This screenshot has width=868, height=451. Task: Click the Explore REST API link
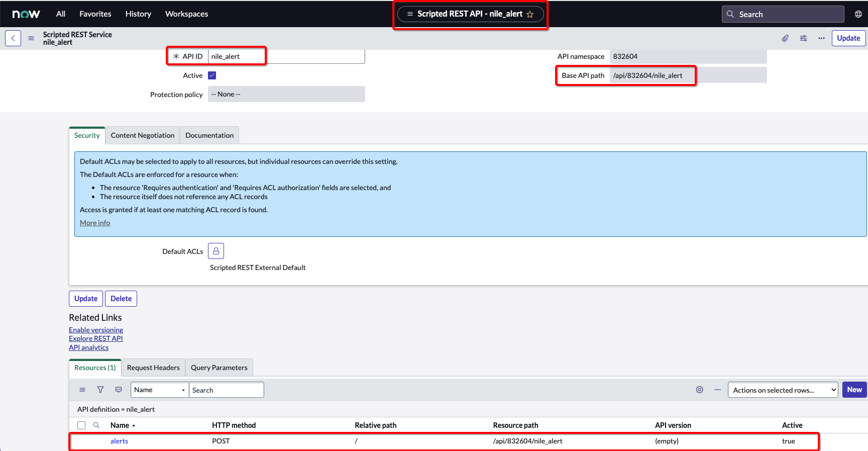pos(96,338)
